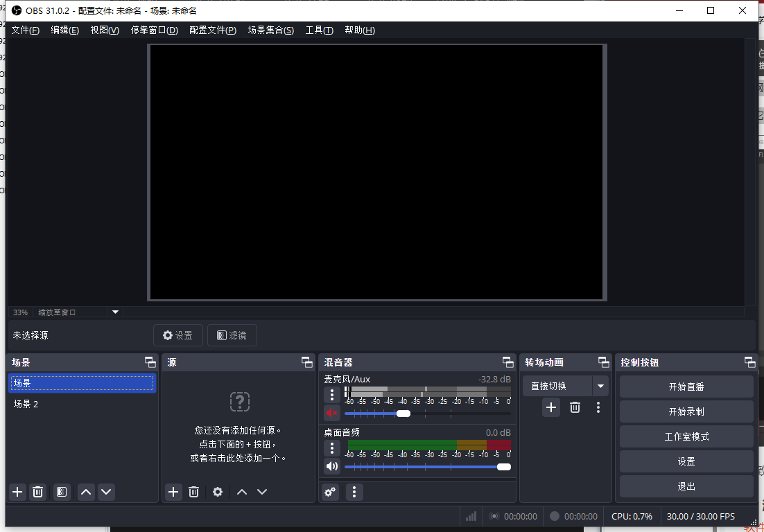Add a new source with plus icon
Screen dimensions: 764x532
click(173, 492)
